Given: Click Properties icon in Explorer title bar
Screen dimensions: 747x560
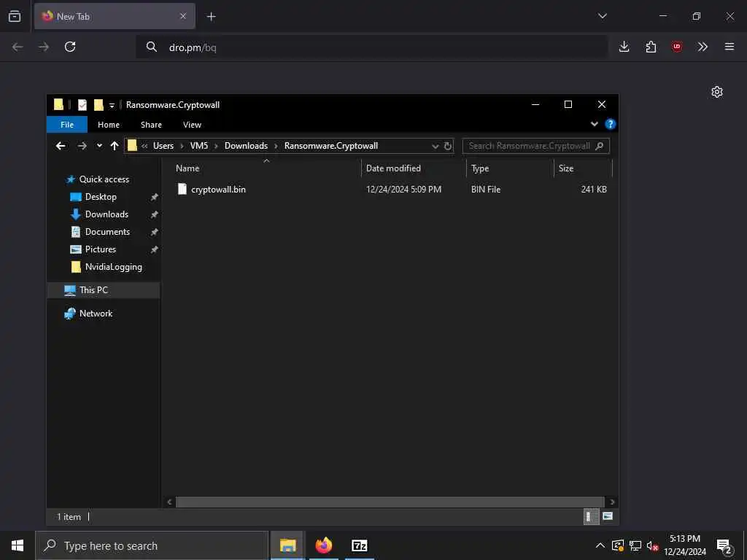Looking at the screenshot, I should [x=82, y=105].
